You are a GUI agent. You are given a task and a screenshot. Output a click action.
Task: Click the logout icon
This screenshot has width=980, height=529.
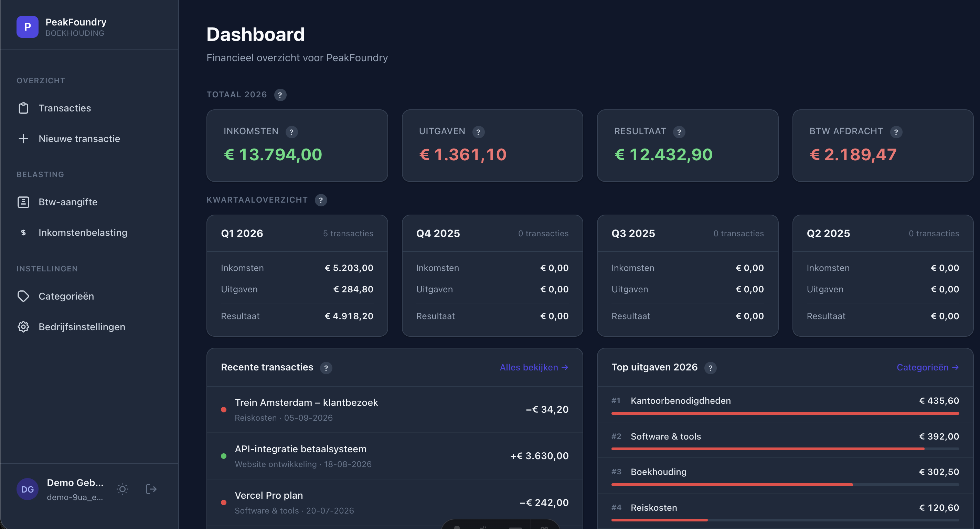click(x=151, y=489)
